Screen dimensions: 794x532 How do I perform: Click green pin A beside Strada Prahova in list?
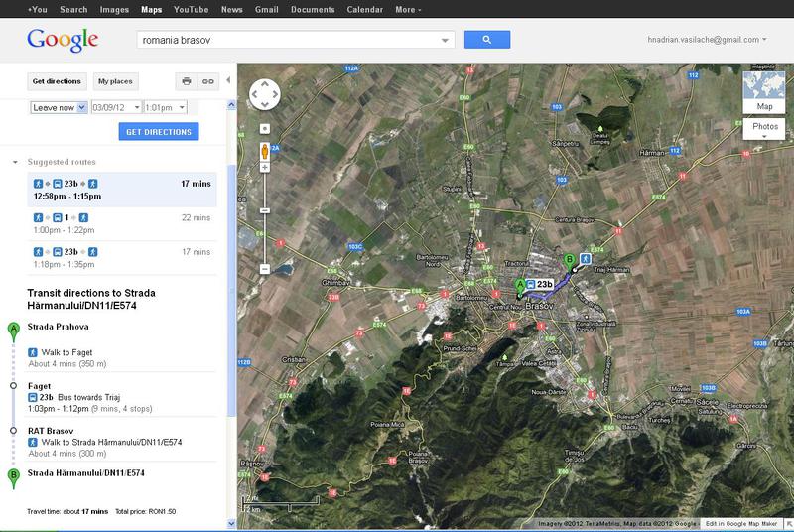[14, 332]
